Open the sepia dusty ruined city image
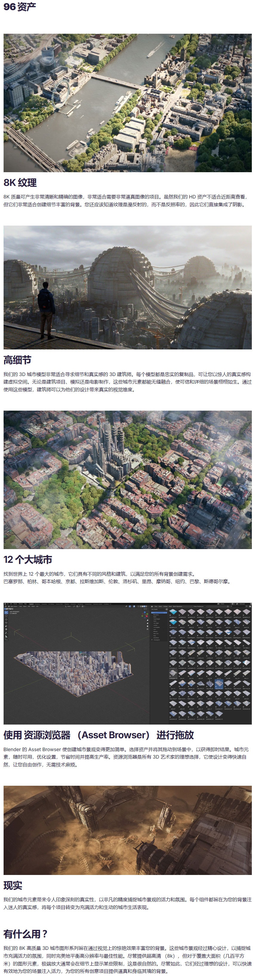 click(127, 830)
